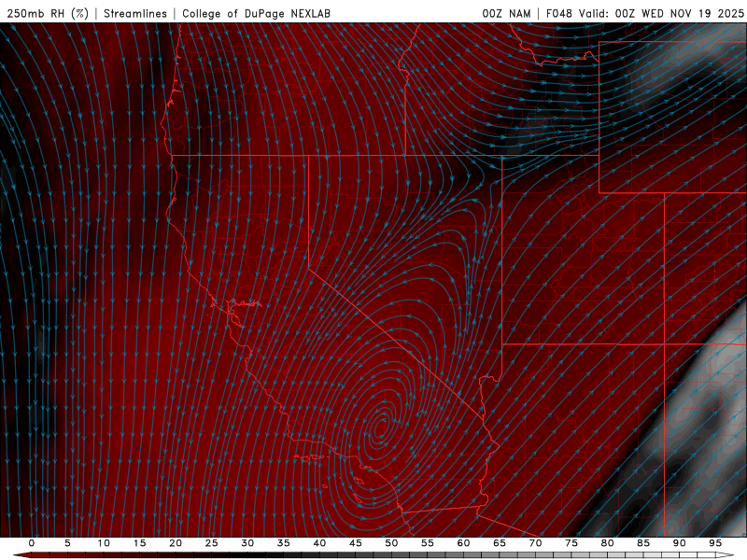The width and height of the screenshot is (747, 560).
Task: Click the '90' label on color scale
Action: point(680,543)
